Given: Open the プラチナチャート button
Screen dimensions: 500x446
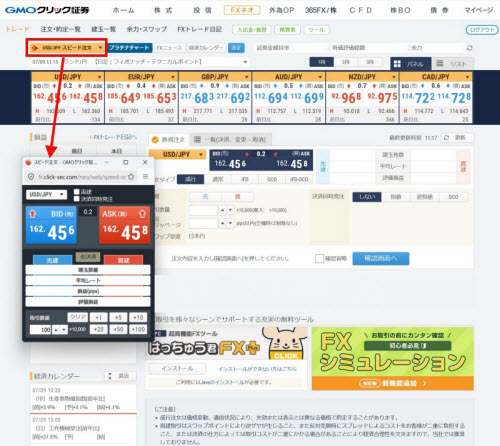Looking at the screenshot, I should tap(129, 48).
